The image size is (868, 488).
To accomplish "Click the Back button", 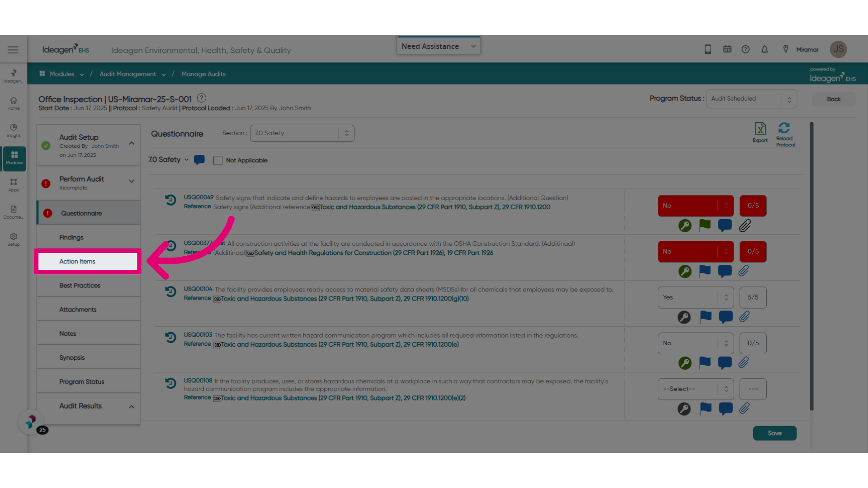I will coord(834,99).
